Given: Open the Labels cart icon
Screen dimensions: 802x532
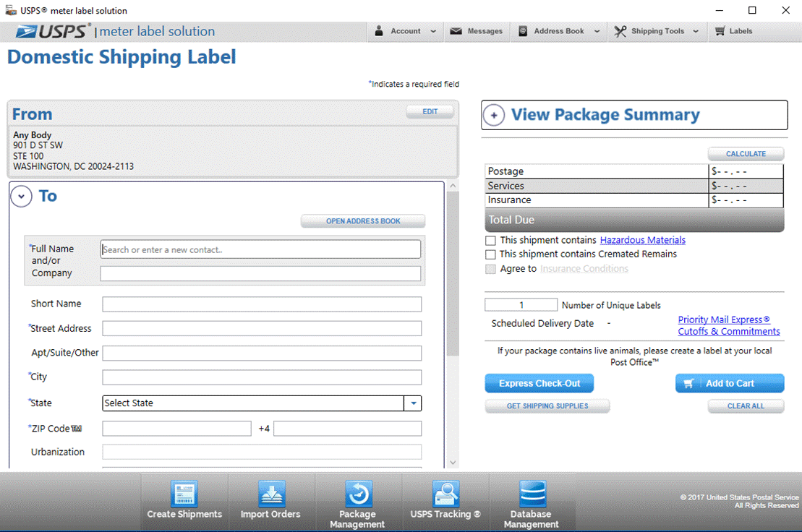Looking at the screenshot, I should [720, 31].
